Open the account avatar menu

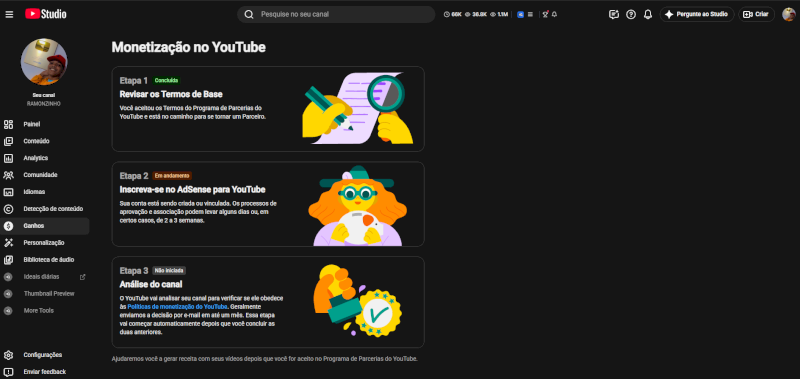[789, 14]
